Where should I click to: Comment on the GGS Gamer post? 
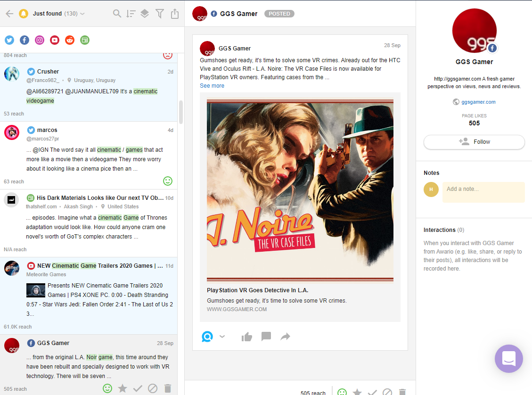(266, 336)
